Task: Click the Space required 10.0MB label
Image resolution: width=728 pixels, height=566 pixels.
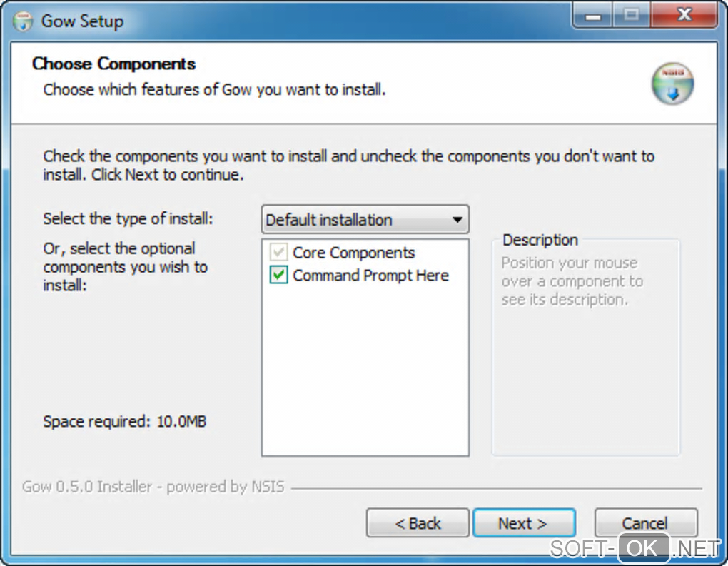Action: coord(124,422)
